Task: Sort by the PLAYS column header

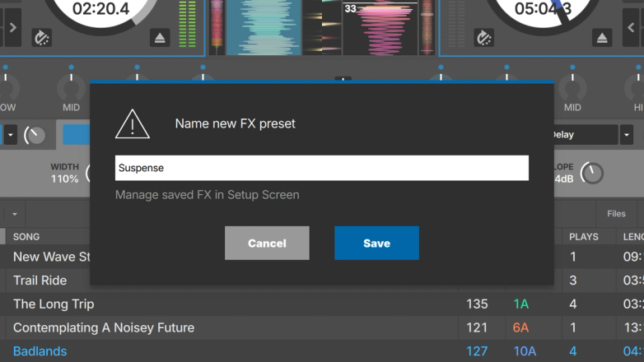Action: [x=584, y=237]
